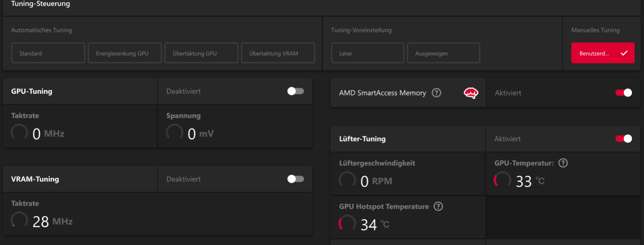644x245 pixels.
Task: Disable the AMD SmartAccess Memory toggle
Action: (x=624, y=93)
